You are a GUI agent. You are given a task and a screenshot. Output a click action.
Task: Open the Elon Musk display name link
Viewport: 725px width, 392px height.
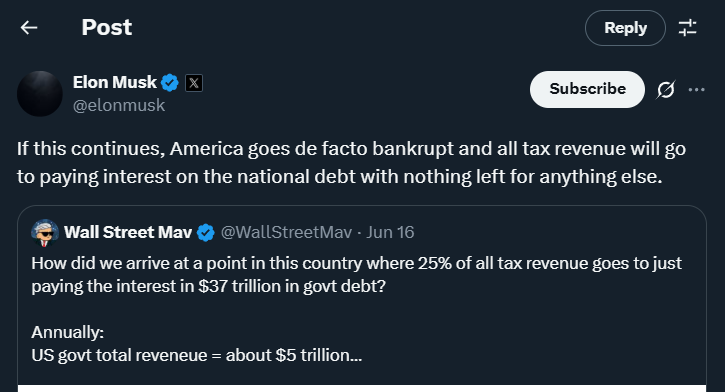(115, 82)
